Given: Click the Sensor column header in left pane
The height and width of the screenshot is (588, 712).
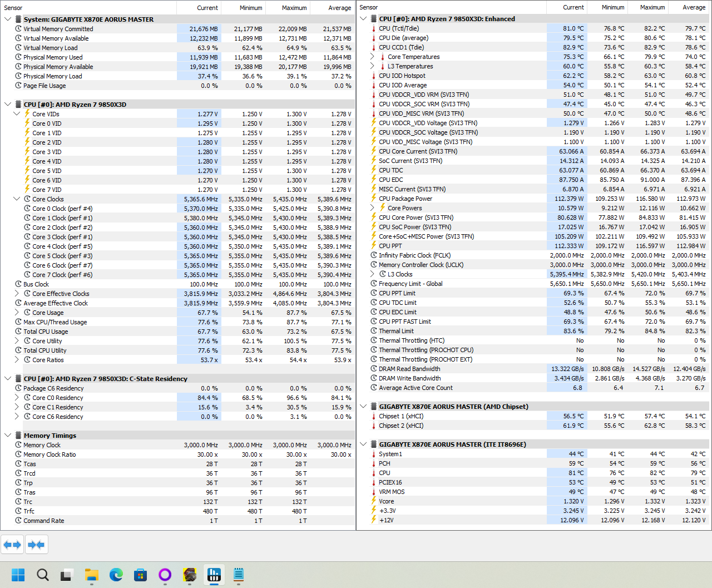Looking at the screenshot, I should pyautogui.click(x=88, y=8).
